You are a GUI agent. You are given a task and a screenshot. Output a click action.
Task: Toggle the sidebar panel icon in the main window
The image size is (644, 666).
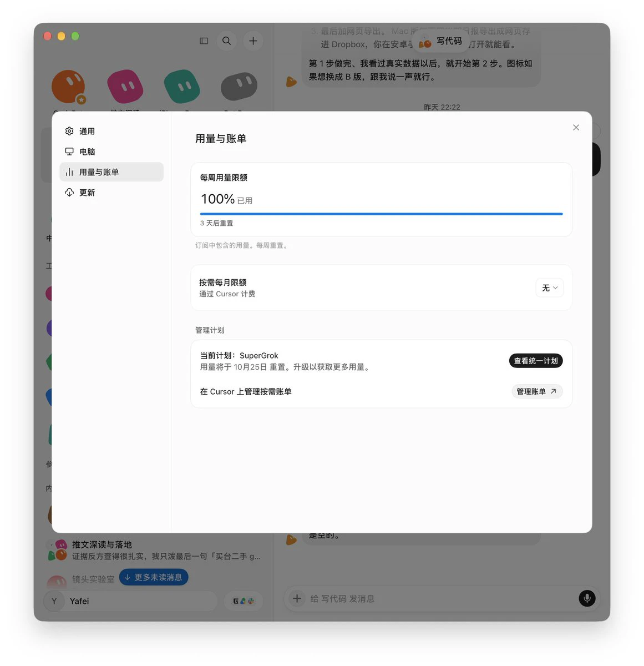pos(204,41)
